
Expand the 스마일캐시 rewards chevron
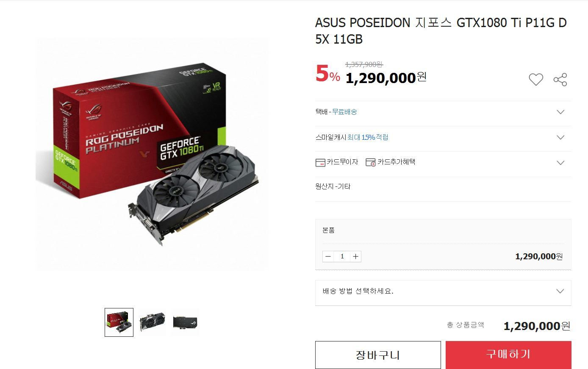(x=560, y=137)
